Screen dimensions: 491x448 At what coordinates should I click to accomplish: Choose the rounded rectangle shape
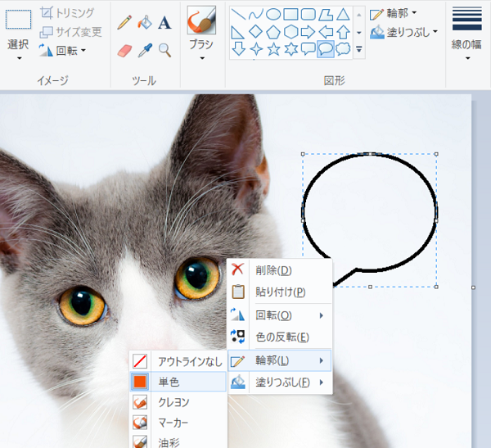pos(309,15)
